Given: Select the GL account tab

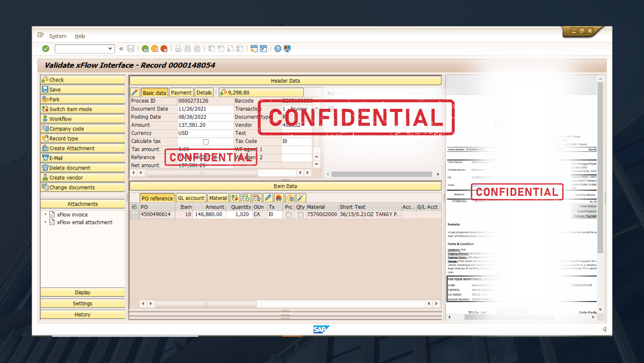Looking at the screenshot, I should [191, 198].
